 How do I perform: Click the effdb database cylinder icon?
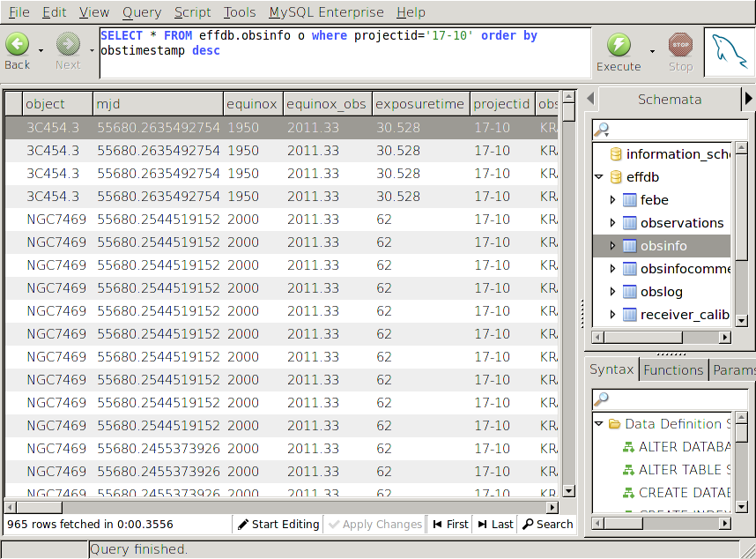616,177
